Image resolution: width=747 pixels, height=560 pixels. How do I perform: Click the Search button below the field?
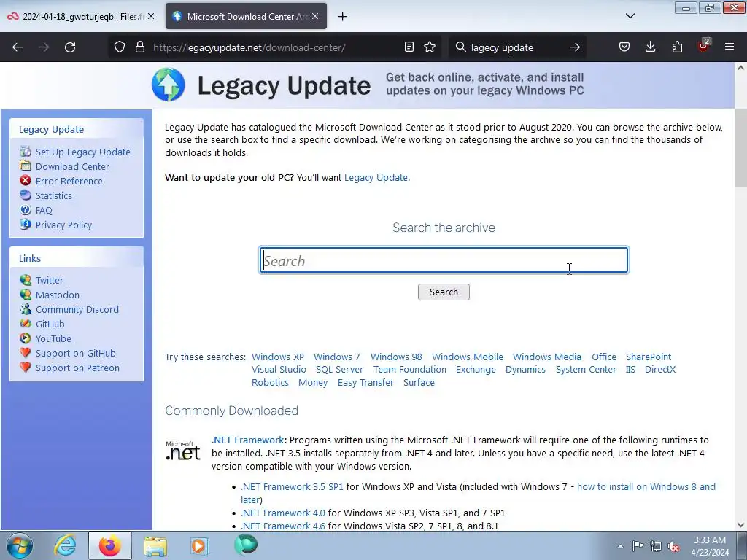tap(444, 292)
